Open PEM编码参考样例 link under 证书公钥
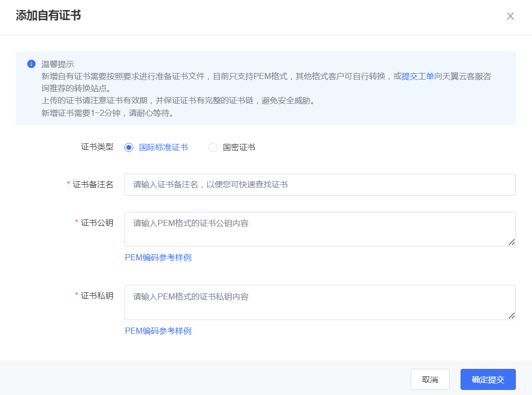Image resolution: width=532 pixels, height=395 pixels. click(x=158, y=258)
